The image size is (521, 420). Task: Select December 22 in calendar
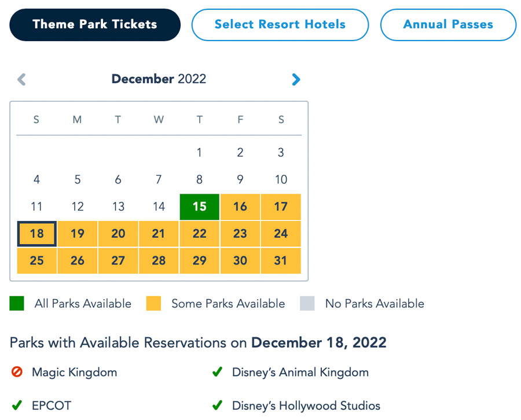199,234
